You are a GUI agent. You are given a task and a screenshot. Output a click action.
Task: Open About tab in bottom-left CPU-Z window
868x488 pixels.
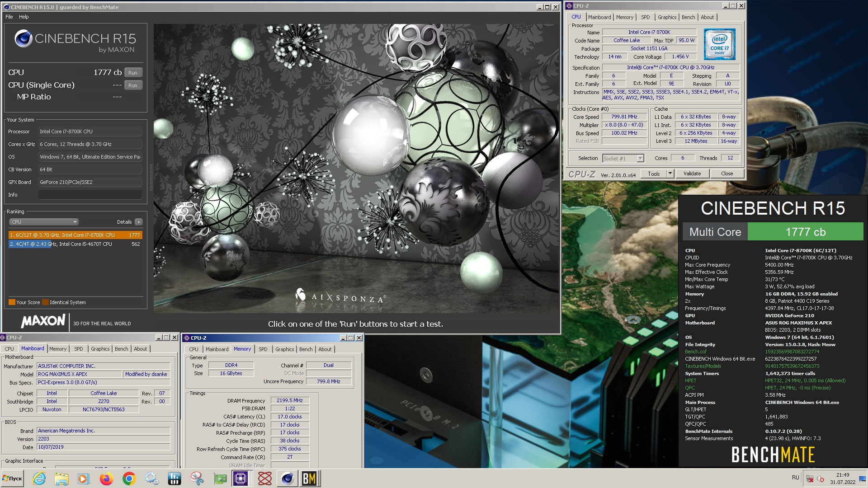click(140, 349)
